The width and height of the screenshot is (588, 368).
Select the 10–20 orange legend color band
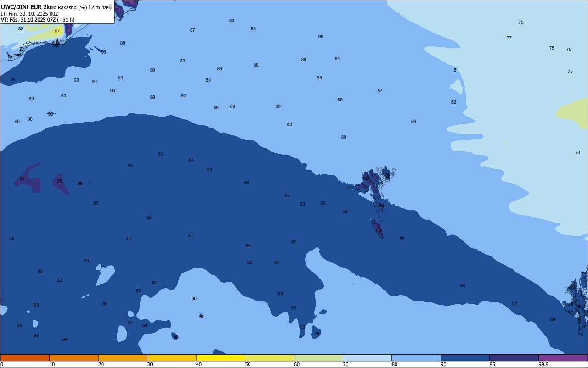tap(73, 357)
